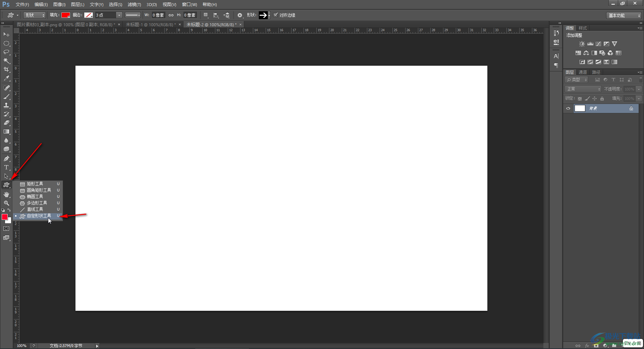Select the Pen tool
The height and width of the screenshot is (349, 644).
coord(6,159)
